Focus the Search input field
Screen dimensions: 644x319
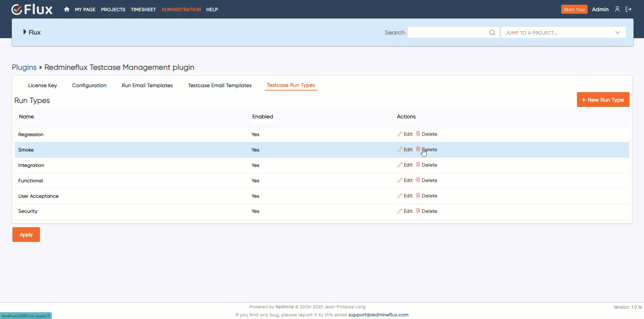[x=448, y=33]
